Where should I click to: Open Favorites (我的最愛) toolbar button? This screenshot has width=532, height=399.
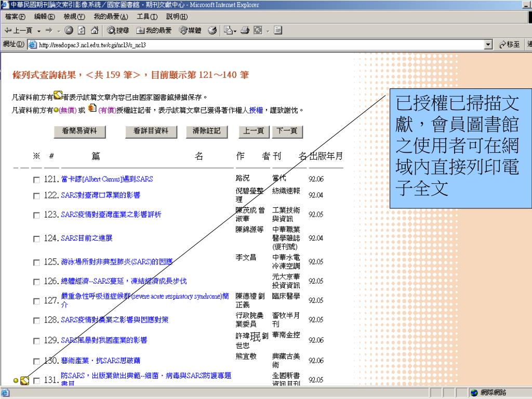[154, 31]
